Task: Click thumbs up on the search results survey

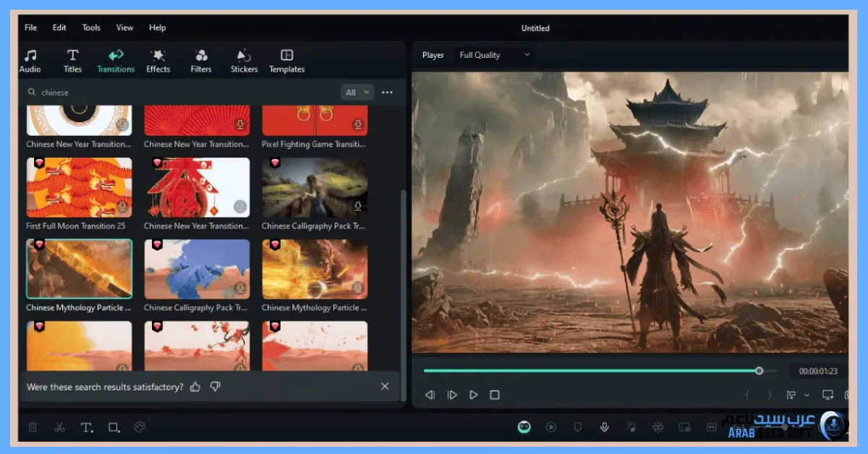Action: 195,386
